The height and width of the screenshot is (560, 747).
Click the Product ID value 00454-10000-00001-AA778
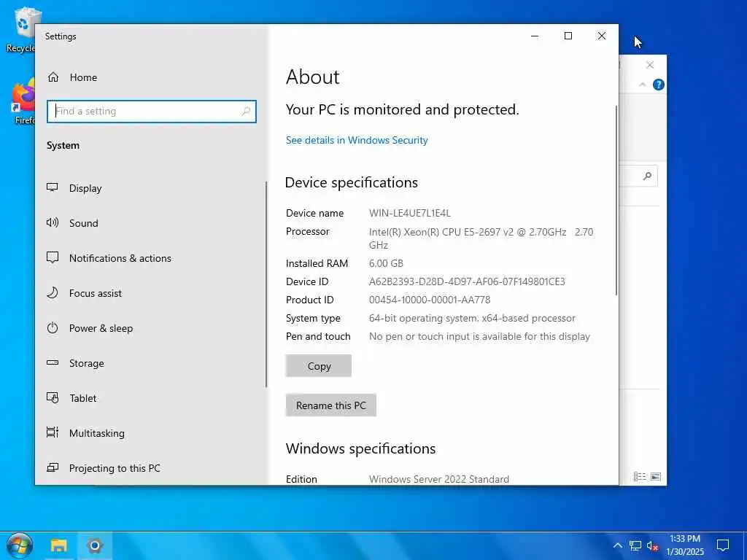coord(430,300)
